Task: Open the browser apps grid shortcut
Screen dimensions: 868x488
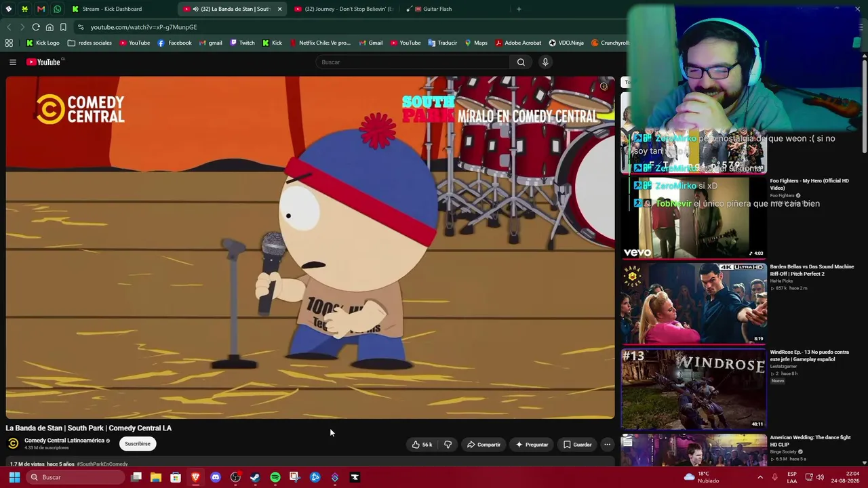Action: point(9,43)
